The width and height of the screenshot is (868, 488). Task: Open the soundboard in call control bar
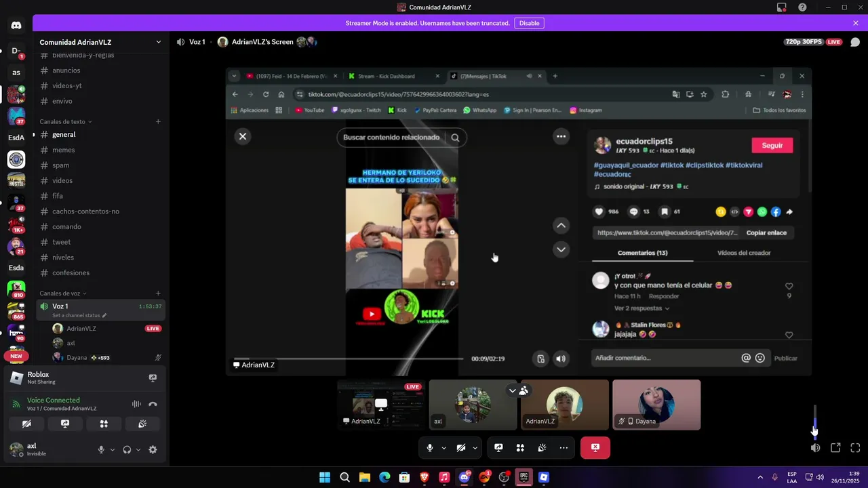pos(542,447)
